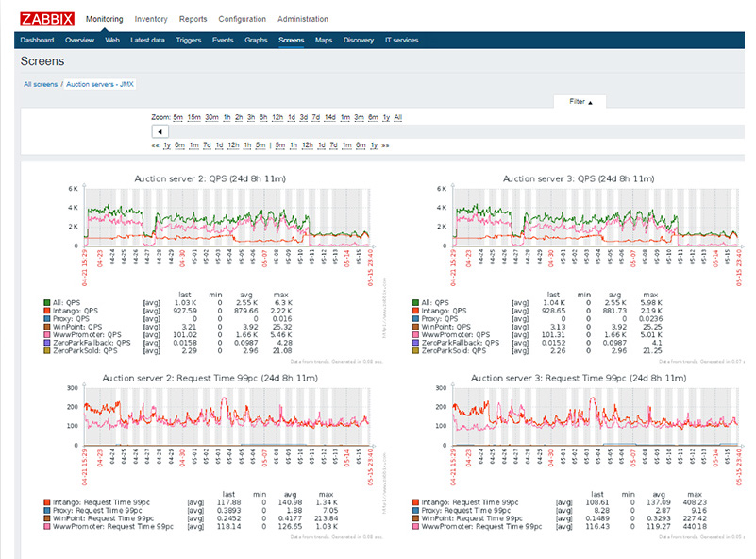Click the double left arrow for time shift
Image resolution: width=756 pixels, height=559 pixels.
point(155,145)
